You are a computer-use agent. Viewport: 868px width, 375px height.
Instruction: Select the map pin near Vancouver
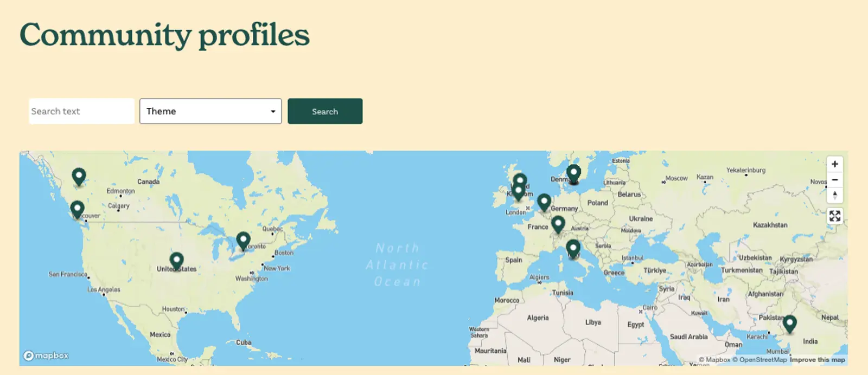(x=77, y=209)
